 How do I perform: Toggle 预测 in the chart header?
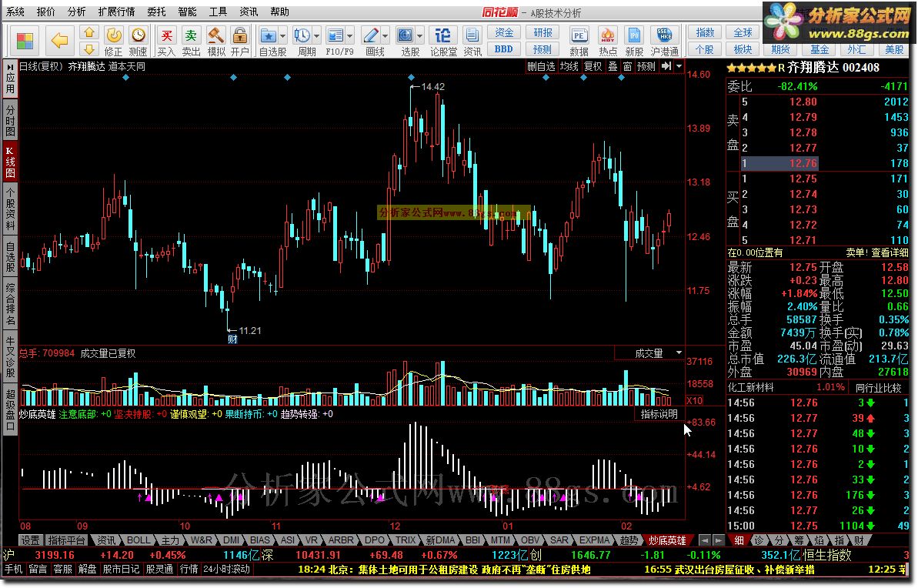(646, 66)
